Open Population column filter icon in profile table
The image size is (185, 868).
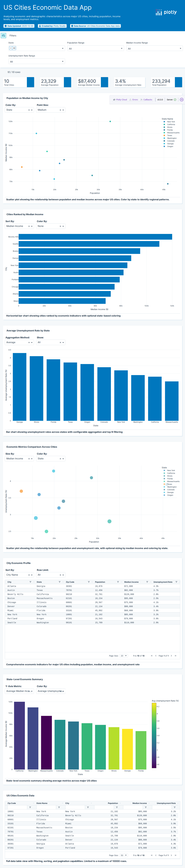coord(118,582)
